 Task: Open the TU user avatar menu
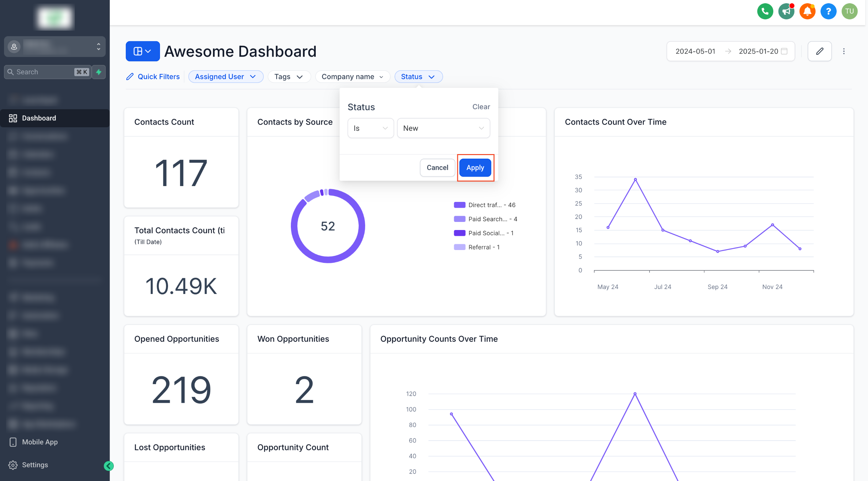pos(850,11)
